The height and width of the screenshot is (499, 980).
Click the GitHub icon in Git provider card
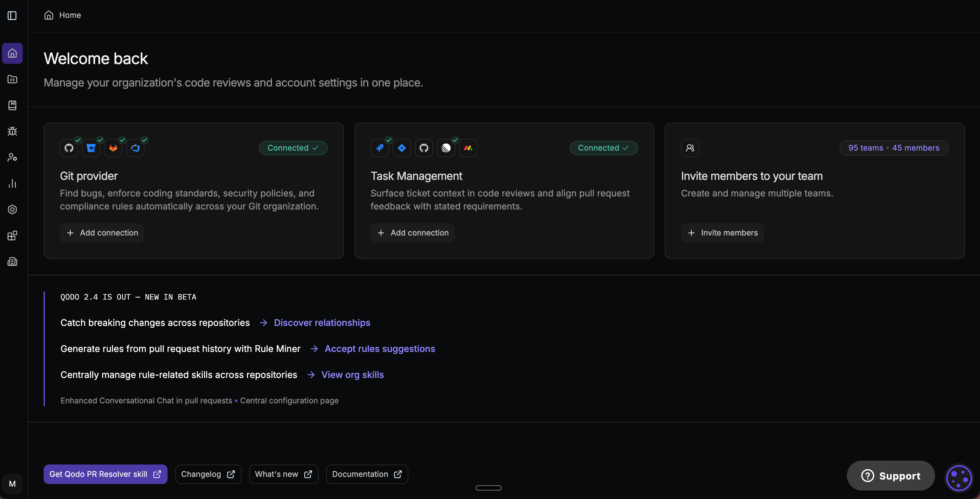(x=69, y=148)
